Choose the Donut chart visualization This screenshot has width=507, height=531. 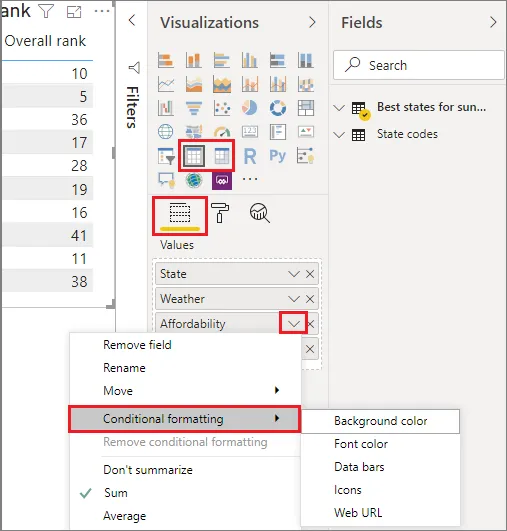[x=278, y=108]
